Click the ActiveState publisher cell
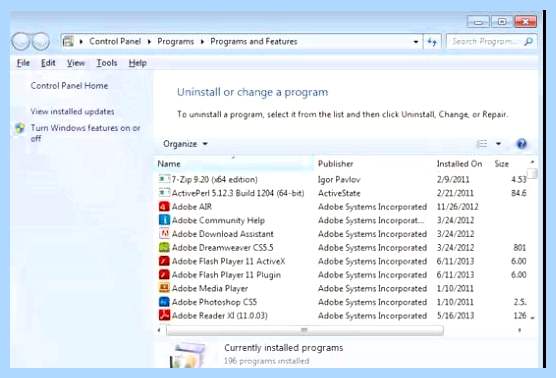The image size is (556, 378). (339, 193)
